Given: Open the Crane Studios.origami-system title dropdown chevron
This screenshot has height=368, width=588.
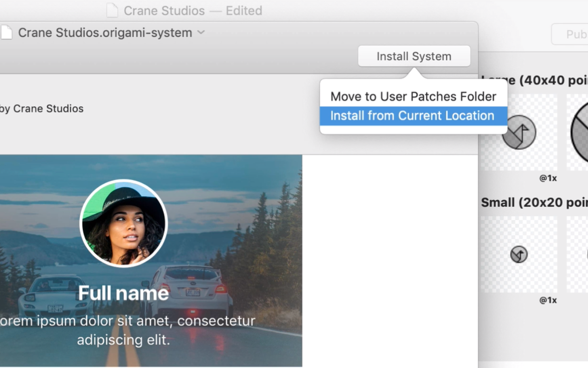Looking at the screenshot, I should click(x=201, y=32).
